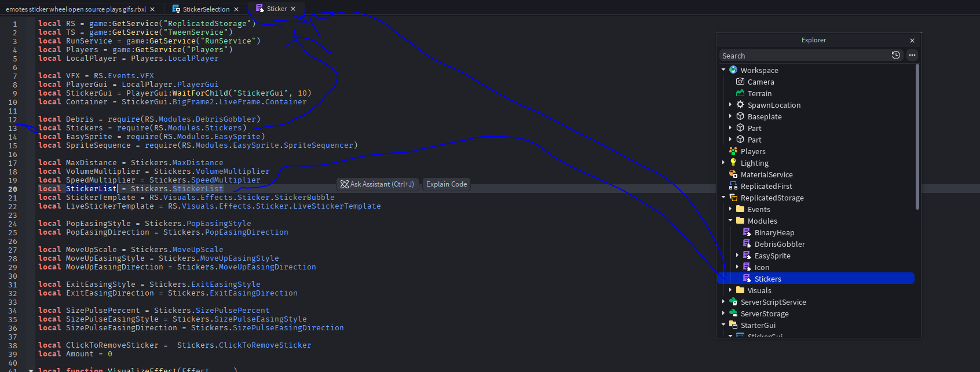Screen dimensions: 980x372
Task: Expand the Events folder
Action: pyautogui.click(x=730, y=209)
